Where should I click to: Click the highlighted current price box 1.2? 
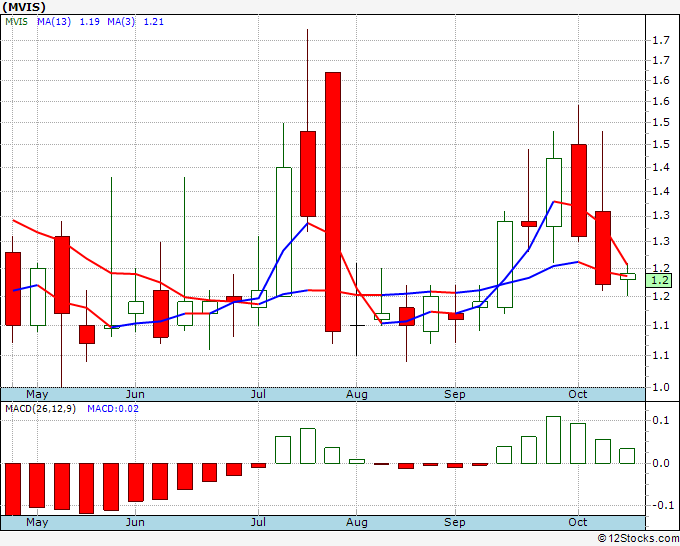pyautogui.click(x=659, y=280)
